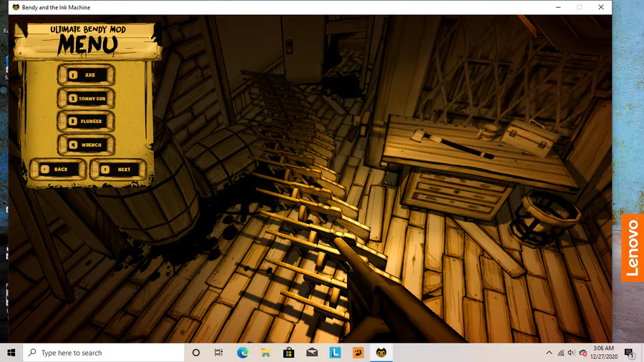The image size is (644, 362).
Task: Open the volume control tray icon
Action: (571, 353)
